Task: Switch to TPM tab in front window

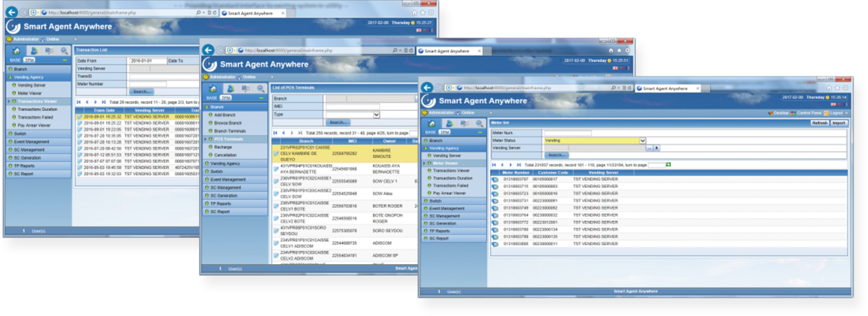Action: pyautogui.click(x=445, y=132)
